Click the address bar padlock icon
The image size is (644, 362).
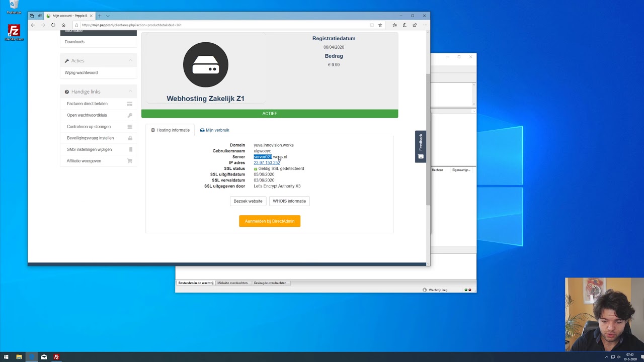pos(76,25)
